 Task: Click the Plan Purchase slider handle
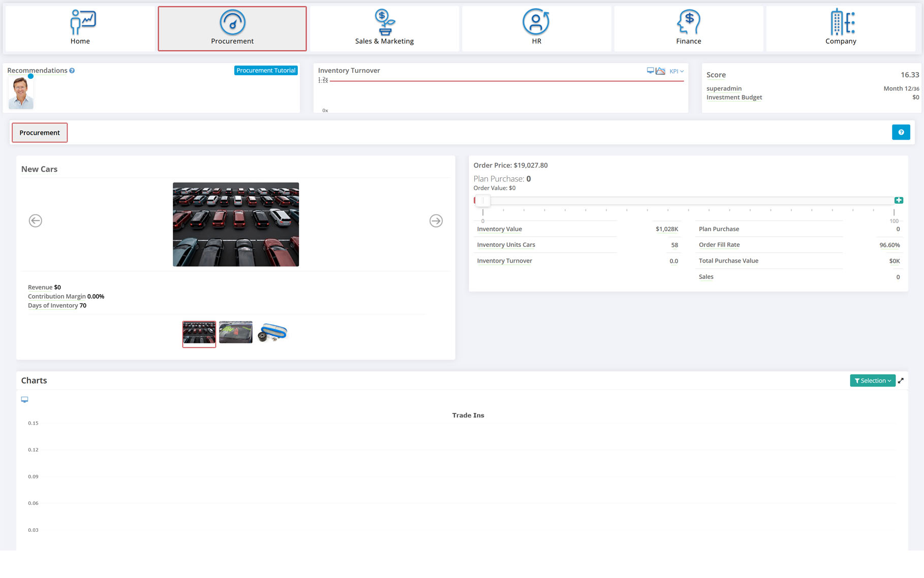click(482, 201)
